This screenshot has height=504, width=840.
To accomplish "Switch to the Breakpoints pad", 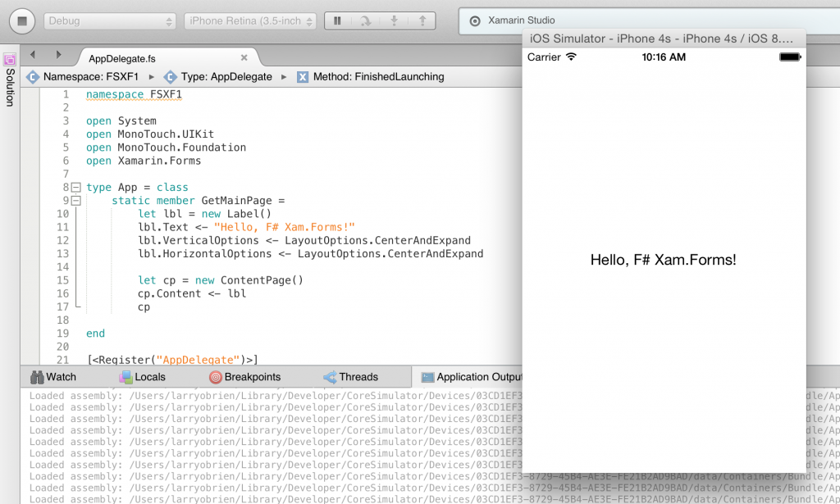I will 244,377.
